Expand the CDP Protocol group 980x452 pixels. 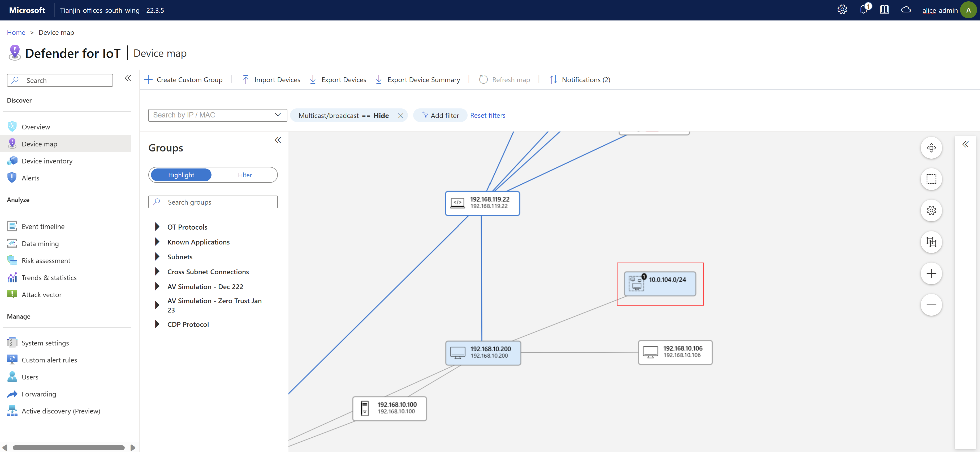pyautogui.click(x=157, y=324)
